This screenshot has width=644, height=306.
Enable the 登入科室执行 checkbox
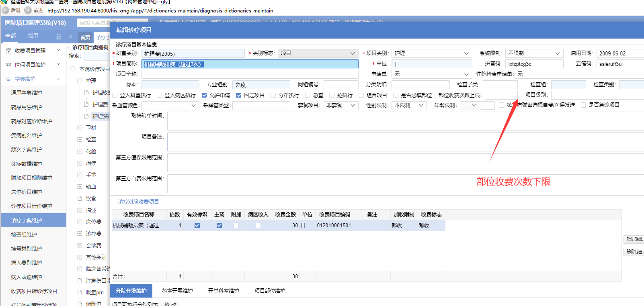point(115,95)
